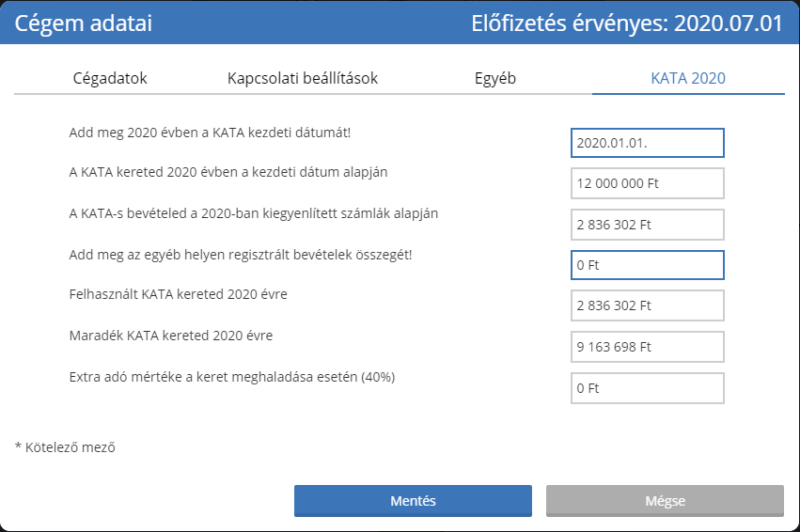
Task: Click the Kötelező mező footnote text
Action: tap(65, 447)
